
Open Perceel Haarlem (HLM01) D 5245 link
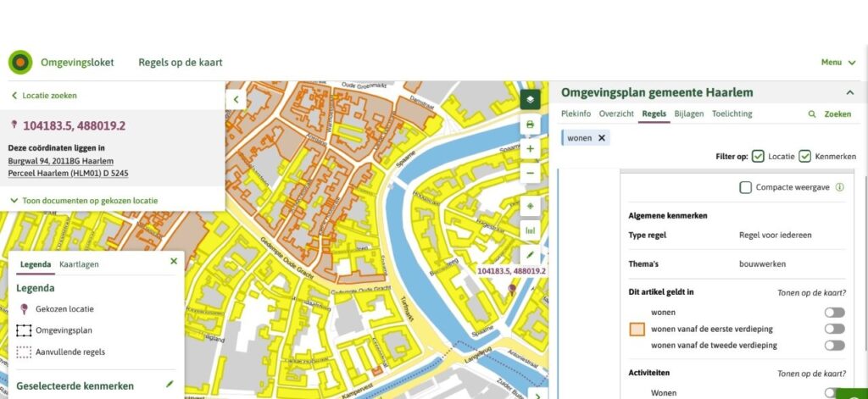68,173
